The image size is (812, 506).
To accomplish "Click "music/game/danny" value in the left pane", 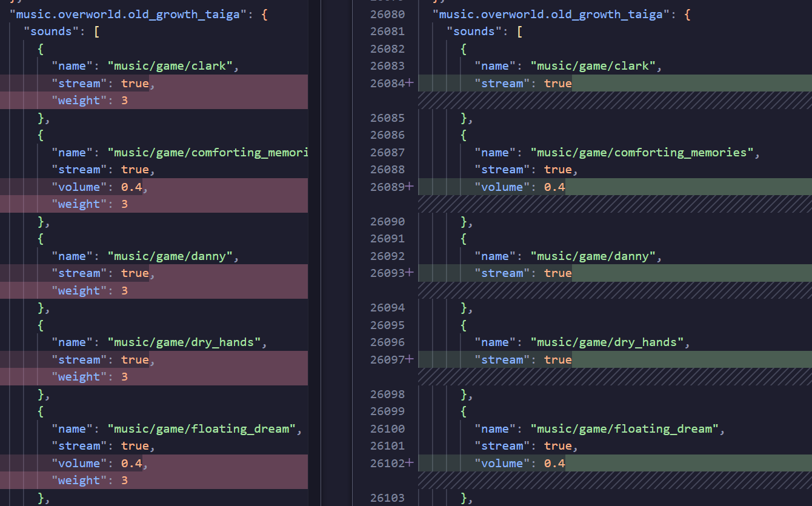I will (170, 256).
